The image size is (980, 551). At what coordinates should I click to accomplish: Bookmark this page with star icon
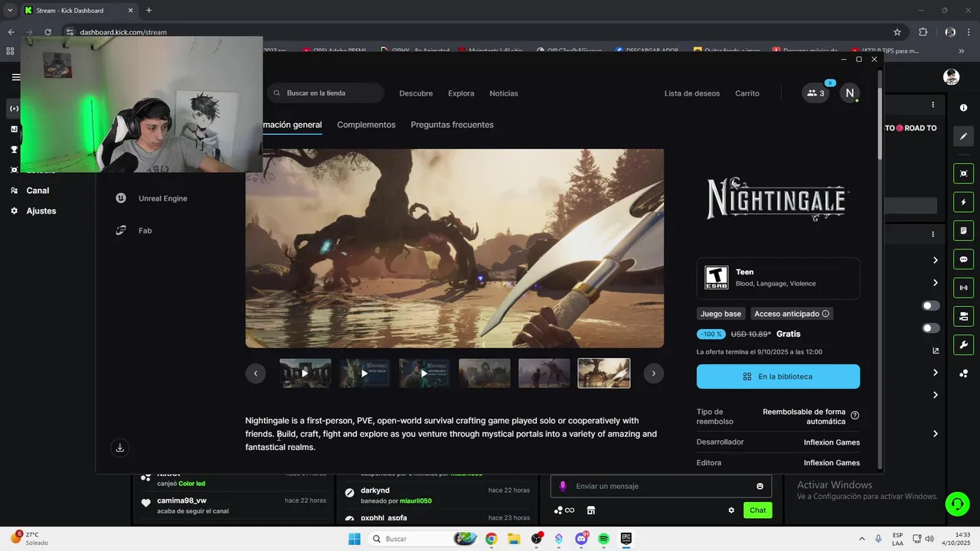tap(897, 32)
